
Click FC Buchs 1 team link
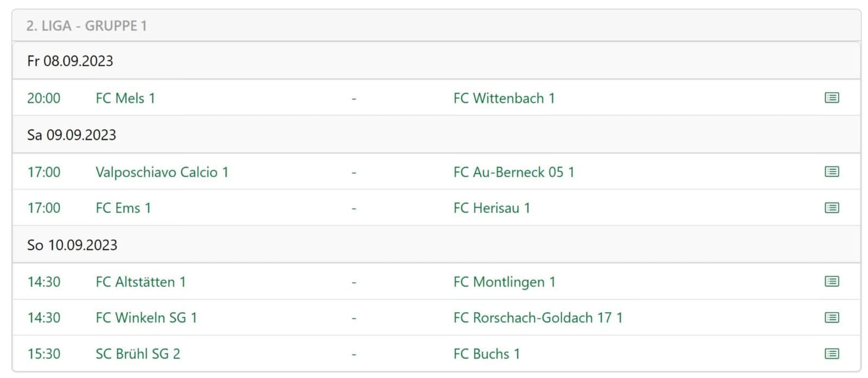[x=487, y=354]
